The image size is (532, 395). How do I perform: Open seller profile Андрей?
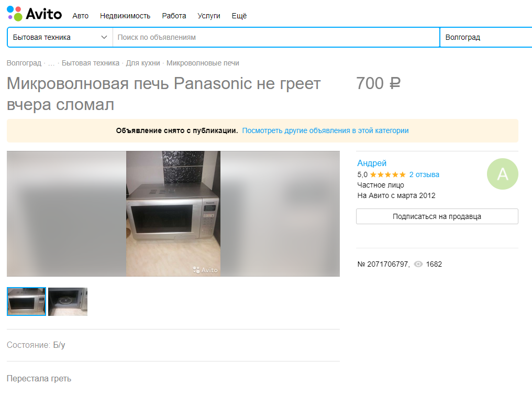[x=372, y=163]
